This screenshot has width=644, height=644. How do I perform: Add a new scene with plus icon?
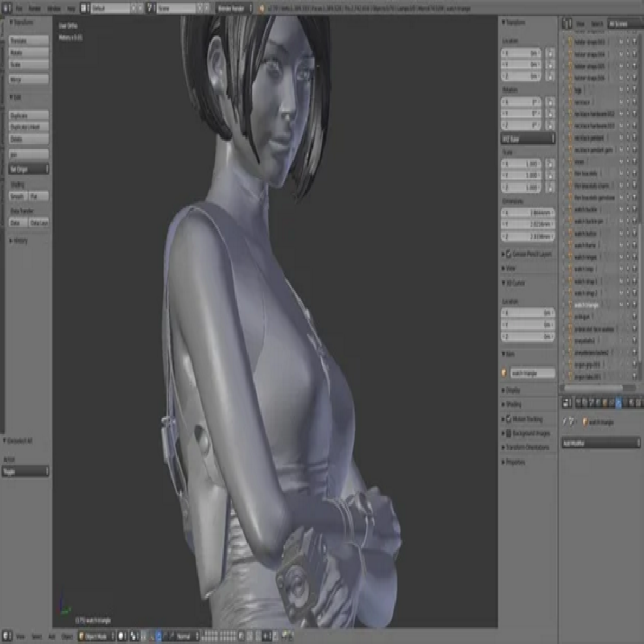click(200, 8)
